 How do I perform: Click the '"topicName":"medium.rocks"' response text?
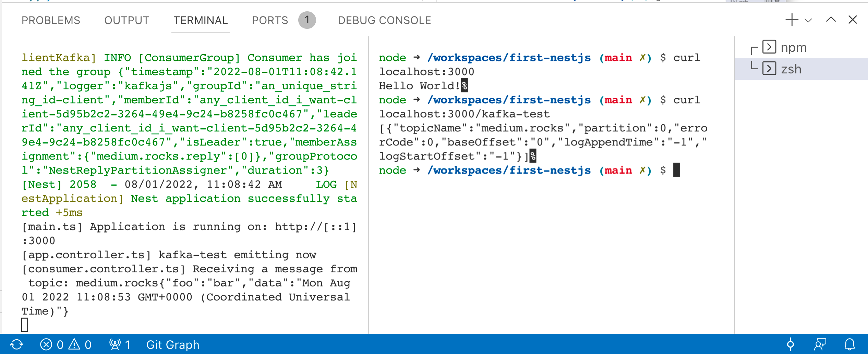point(481,128)
